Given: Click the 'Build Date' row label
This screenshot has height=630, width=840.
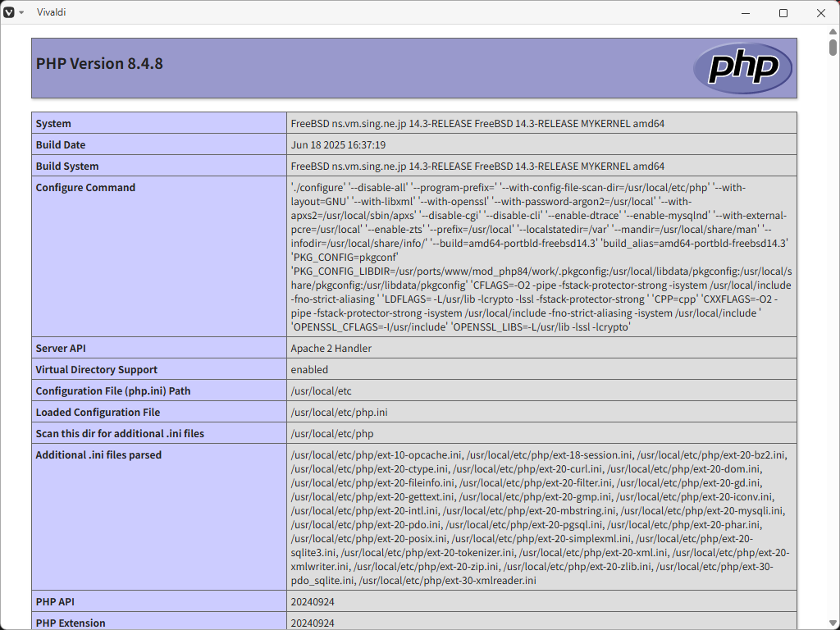Looking at the screenshot, I should pos(61,144).
